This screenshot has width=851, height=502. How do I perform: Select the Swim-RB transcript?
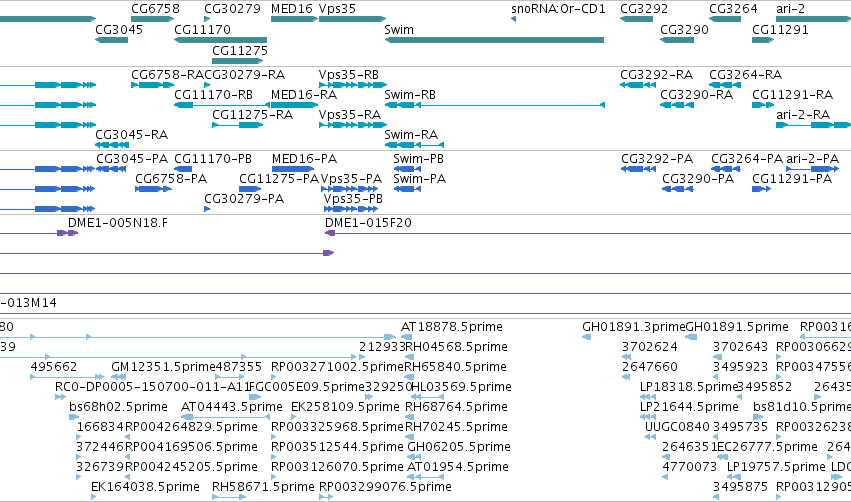pyautogui.click(x=494, y=105)
